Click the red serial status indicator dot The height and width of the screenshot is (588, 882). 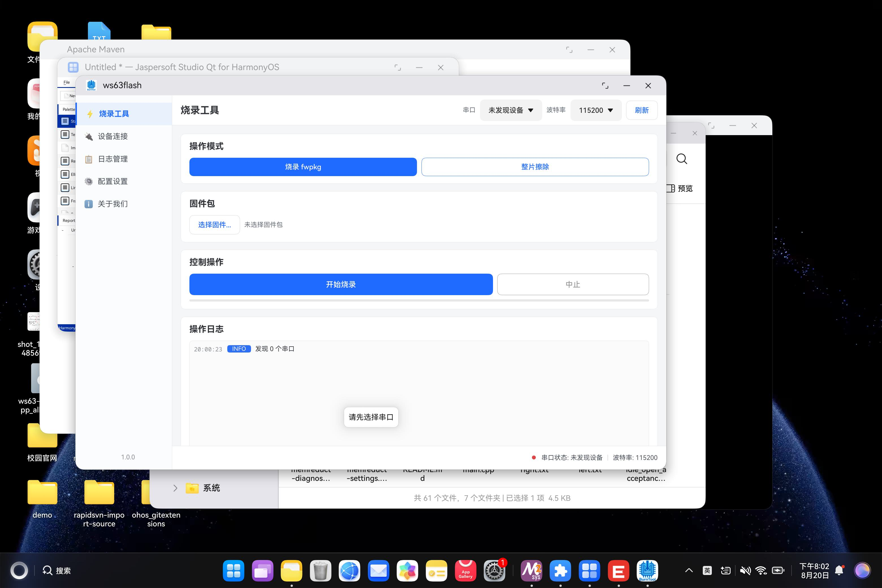tap(534, 457)
